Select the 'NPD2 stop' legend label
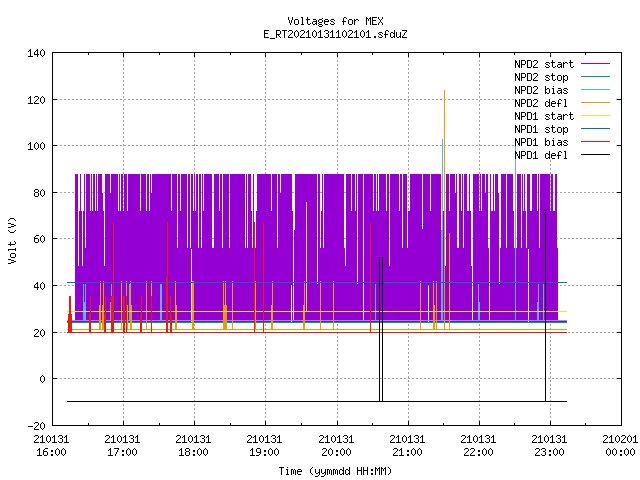The height and width of the screenshot is (480, 640). [x=541, y=77]
